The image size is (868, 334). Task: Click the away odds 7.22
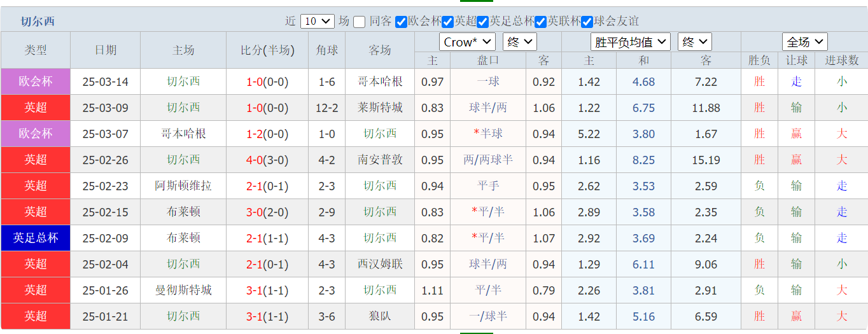706,81
